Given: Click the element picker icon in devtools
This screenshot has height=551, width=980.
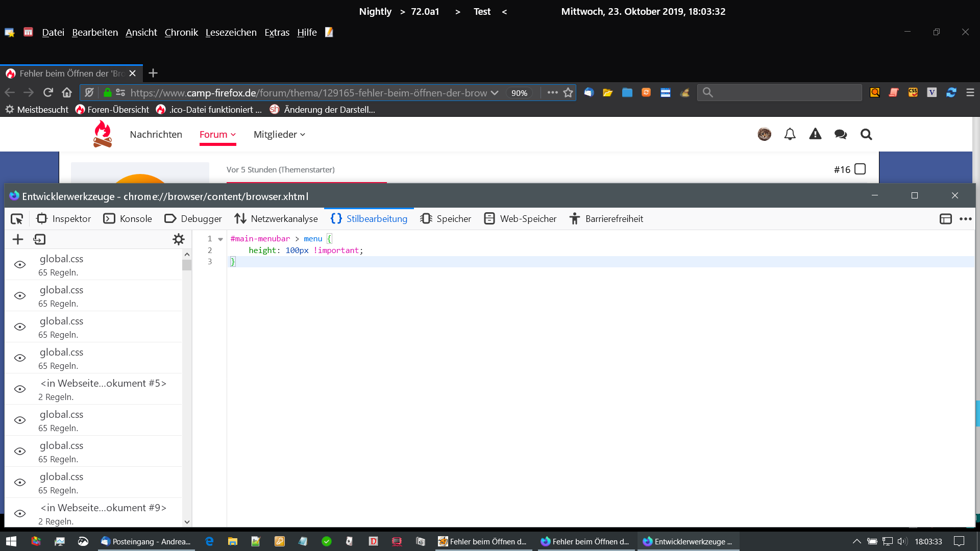Looking at the screenshot, I should click(17, 219).
